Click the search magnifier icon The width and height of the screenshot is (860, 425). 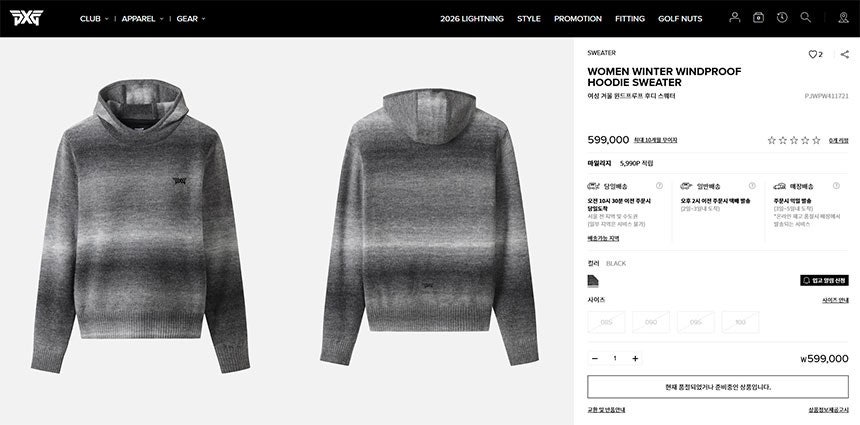pos(806,18)
